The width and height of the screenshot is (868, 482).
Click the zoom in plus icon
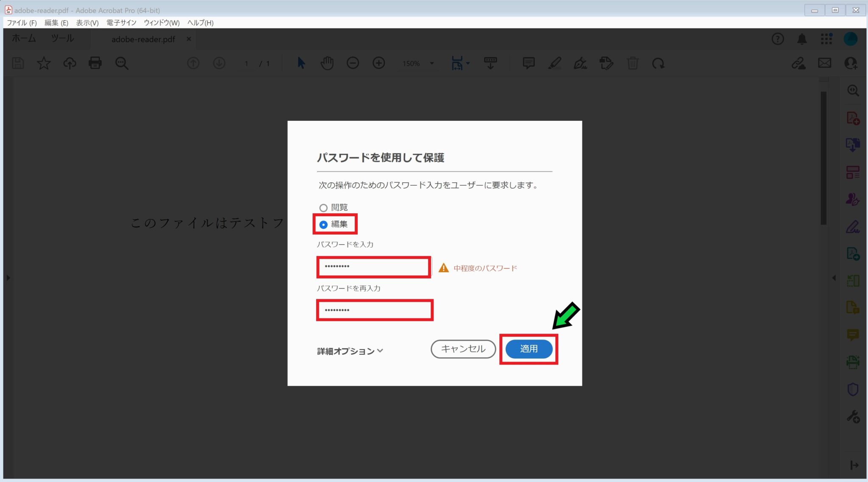378,63
